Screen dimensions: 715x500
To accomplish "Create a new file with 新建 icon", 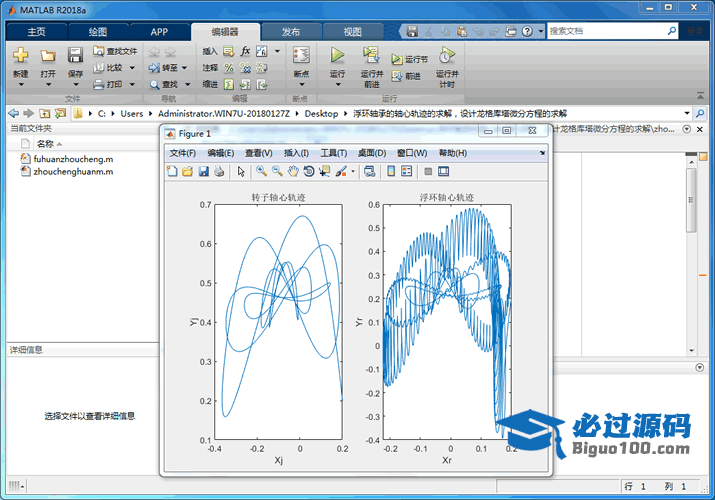I will 21,56.
